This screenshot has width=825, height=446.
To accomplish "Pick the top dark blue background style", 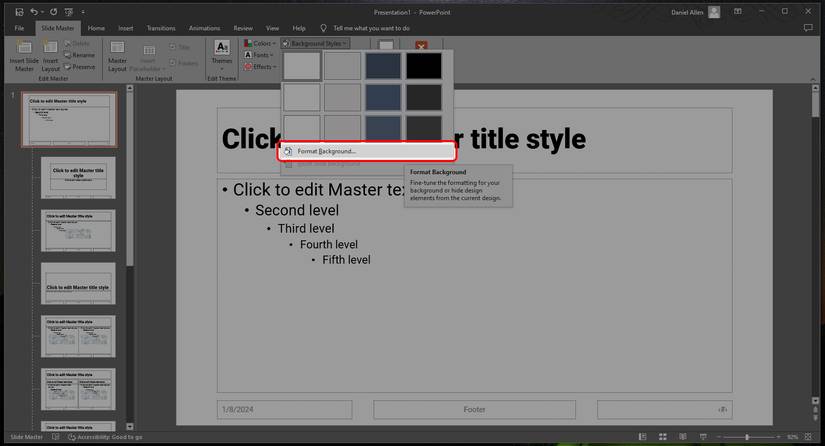I will pyautogui.click(x=383, y=66).
